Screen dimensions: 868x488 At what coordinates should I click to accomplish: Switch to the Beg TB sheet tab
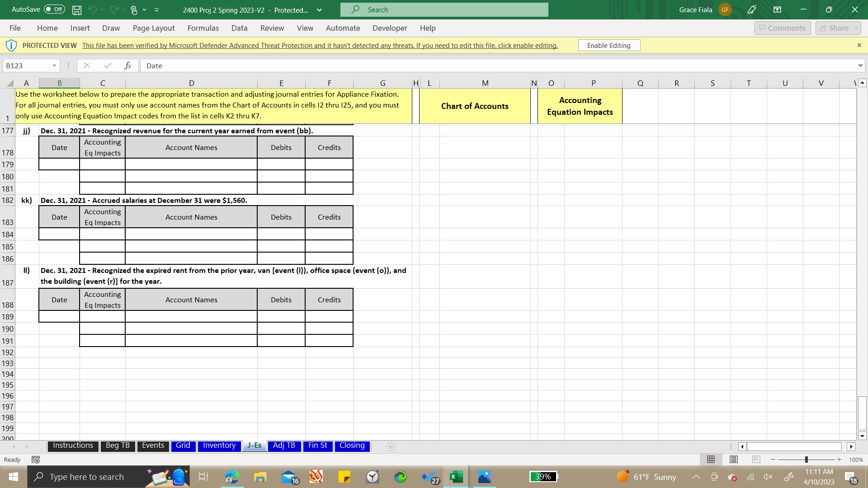pyautogui.click(x=118, y=446)
